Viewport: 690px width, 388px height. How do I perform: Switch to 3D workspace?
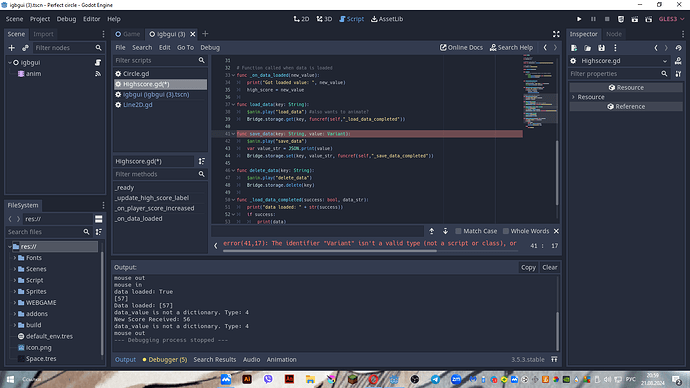(324, 19)
